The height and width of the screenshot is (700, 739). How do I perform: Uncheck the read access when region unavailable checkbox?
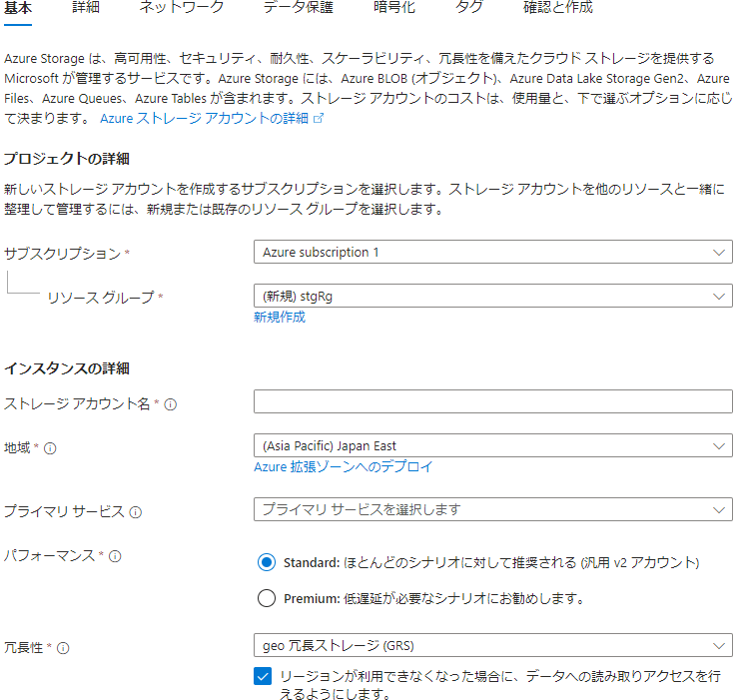263,676
